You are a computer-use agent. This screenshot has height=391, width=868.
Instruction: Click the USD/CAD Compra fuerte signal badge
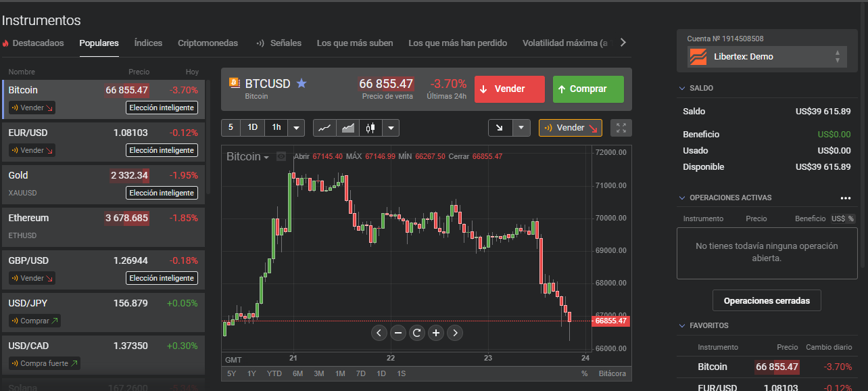coord(45,363)
